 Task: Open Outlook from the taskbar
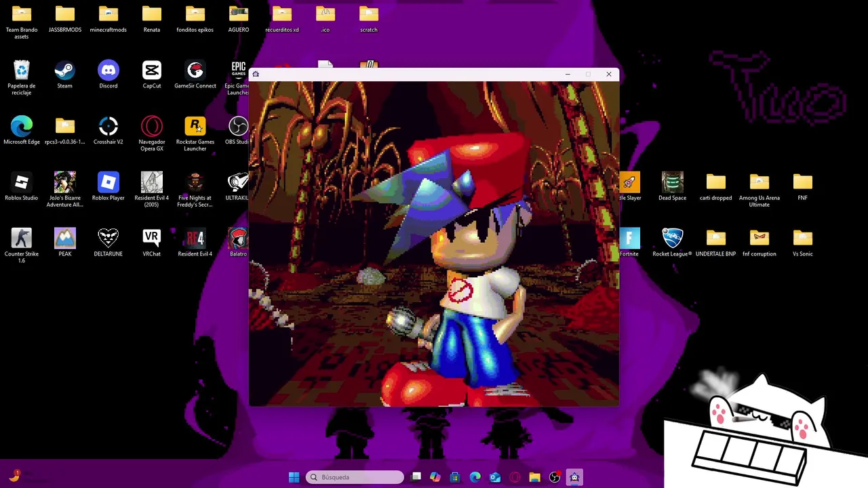pyautogui.click(x=495, y=477)
